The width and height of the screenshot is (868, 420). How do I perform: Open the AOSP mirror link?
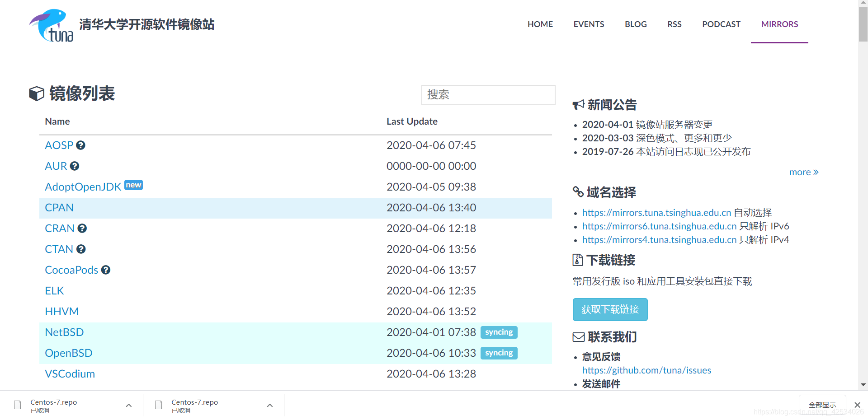[x=59, y=145]
